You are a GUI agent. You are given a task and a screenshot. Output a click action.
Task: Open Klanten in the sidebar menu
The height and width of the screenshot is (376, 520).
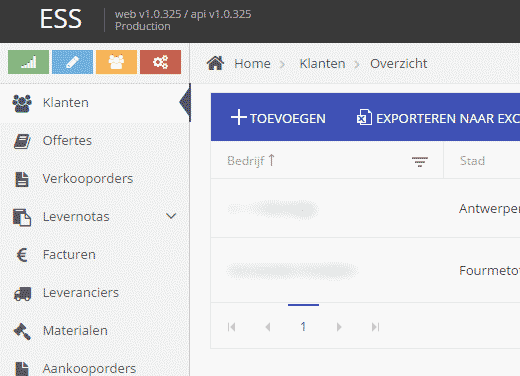pos(95,103)
